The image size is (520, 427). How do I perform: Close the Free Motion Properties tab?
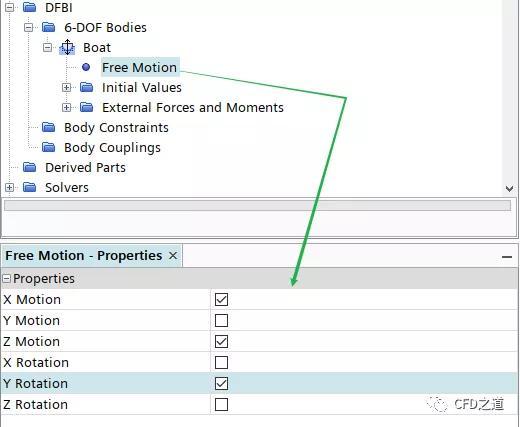(173, 256)
